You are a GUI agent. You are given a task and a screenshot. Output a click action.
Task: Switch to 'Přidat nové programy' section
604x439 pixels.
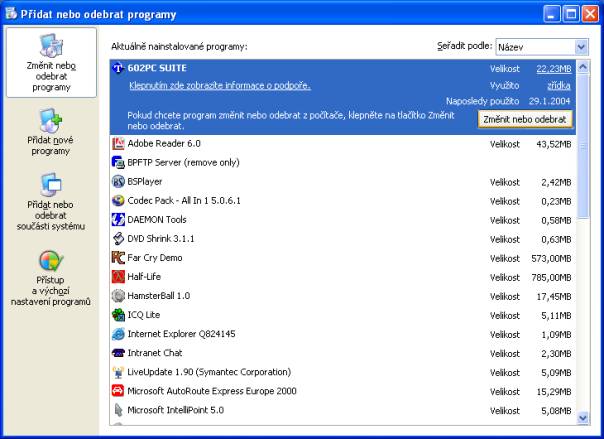[x=50, y=133]
